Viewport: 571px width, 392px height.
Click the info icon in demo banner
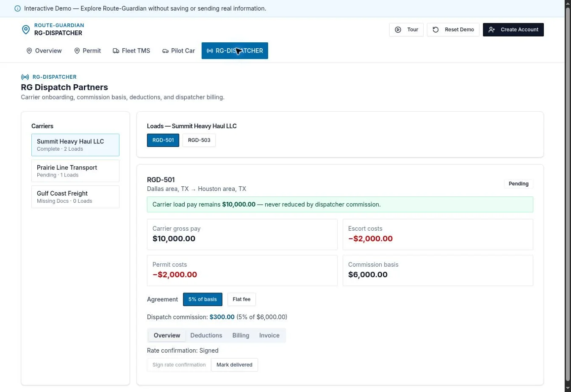coord(17,8)
